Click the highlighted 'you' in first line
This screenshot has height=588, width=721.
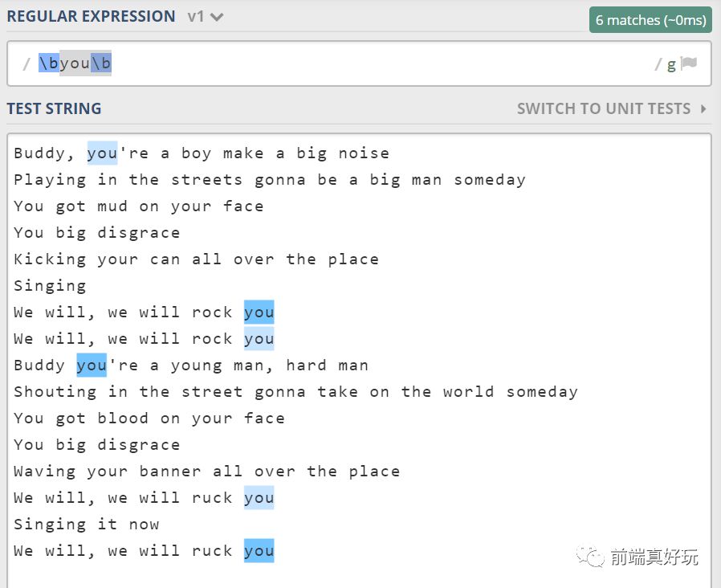pos(102,153)
